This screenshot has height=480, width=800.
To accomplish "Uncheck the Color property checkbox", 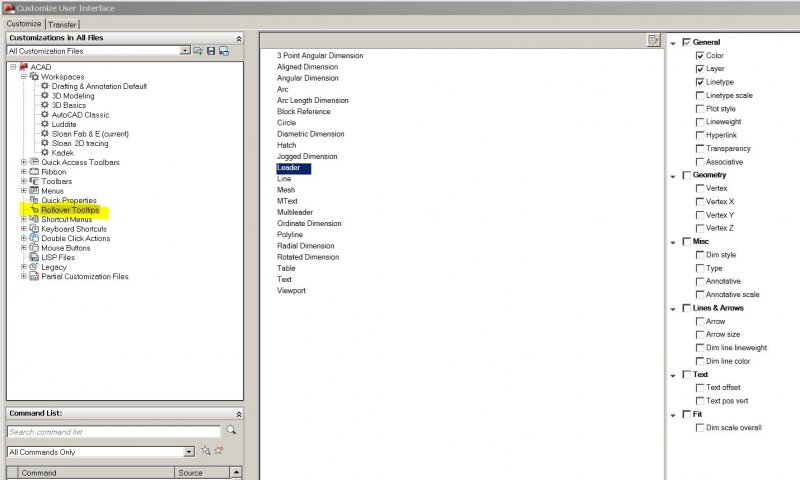I will point(700,56).
